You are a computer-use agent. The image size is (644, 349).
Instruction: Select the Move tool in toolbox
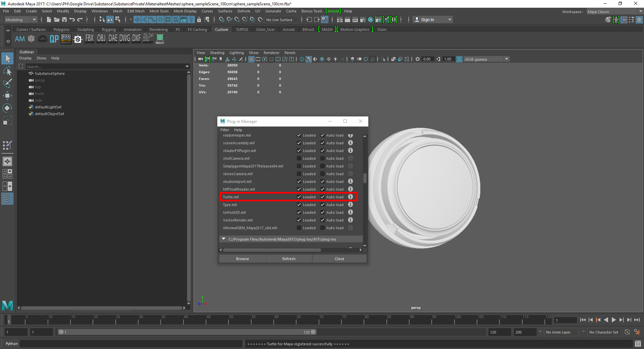point(7,96)
